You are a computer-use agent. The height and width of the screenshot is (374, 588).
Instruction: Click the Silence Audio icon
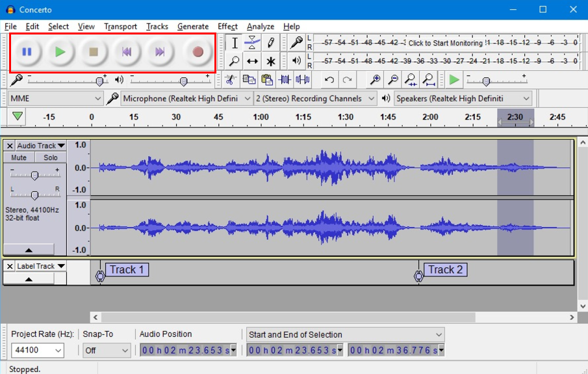[303, 79]
